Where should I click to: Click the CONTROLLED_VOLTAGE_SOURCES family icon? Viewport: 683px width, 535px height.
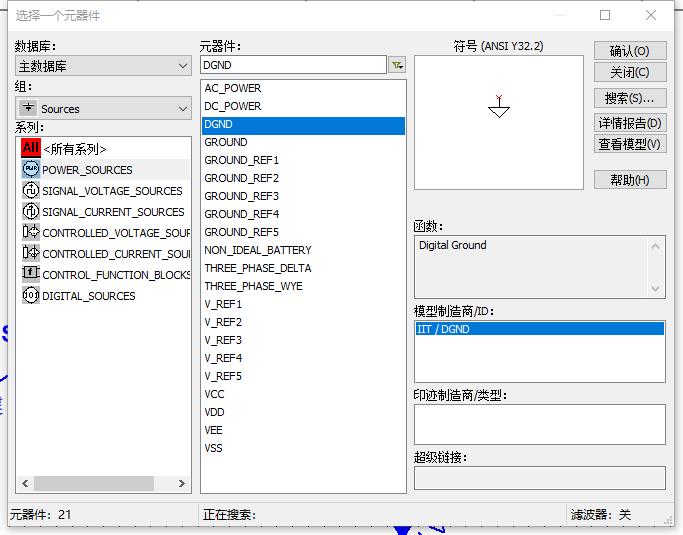[x=30, y=232]
